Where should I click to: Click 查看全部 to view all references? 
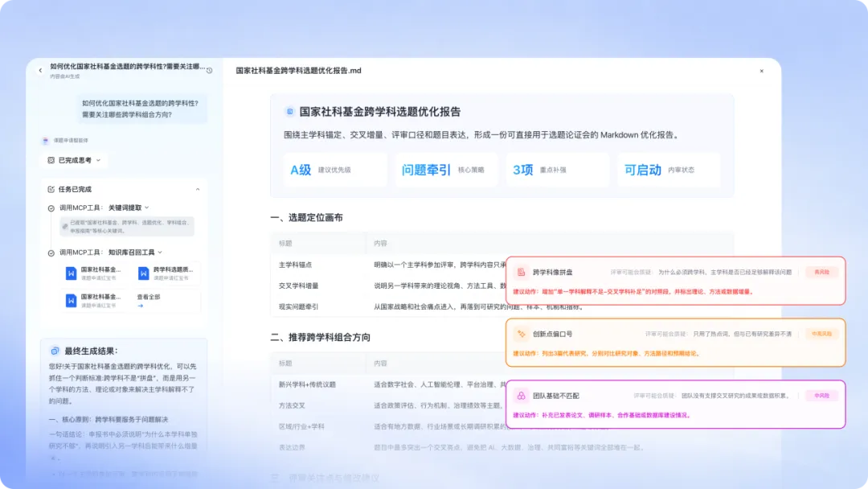click(149, 297)
